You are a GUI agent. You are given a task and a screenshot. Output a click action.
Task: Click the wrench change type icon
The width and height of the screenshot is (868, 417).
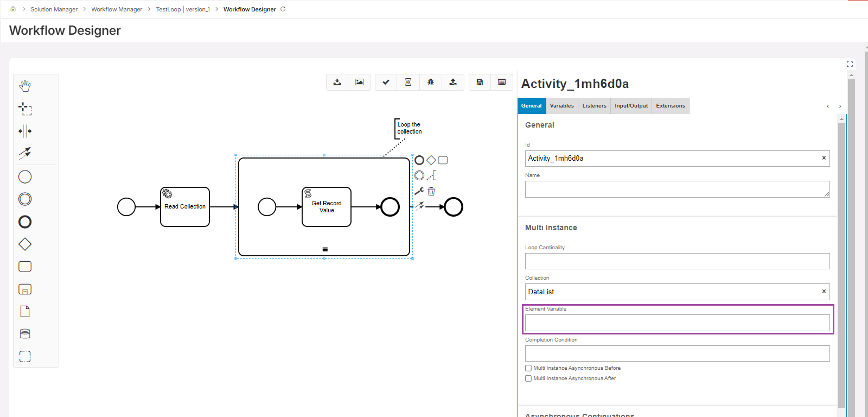coord(419,191)
